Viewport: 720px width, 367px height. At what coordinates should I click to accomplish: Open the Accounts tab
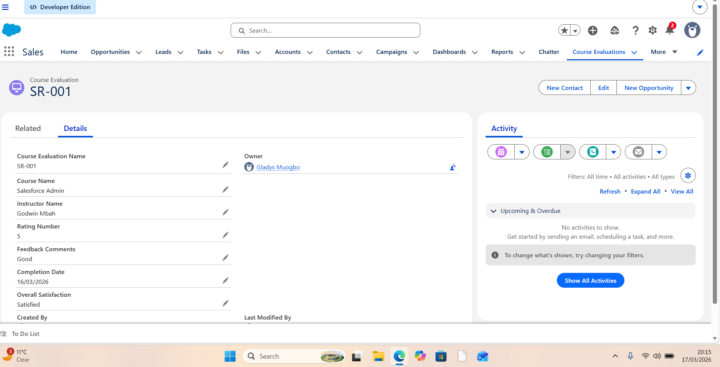(288, 52)
